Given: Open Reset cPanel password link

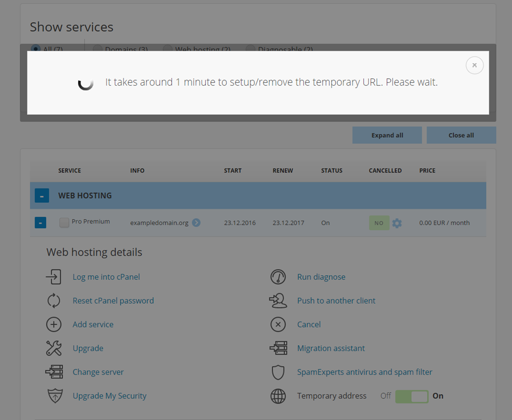Looking at the screenshot, I should (113, 300).
